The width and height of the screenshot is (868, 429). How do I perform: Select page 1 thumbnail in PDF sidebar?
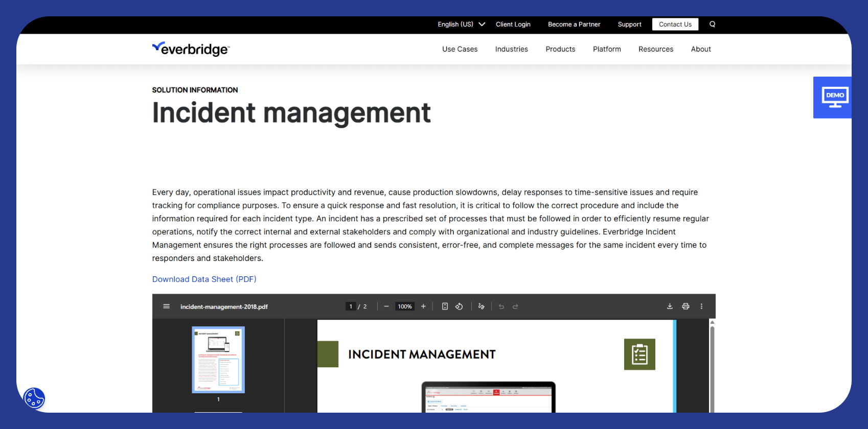(218, 360)
